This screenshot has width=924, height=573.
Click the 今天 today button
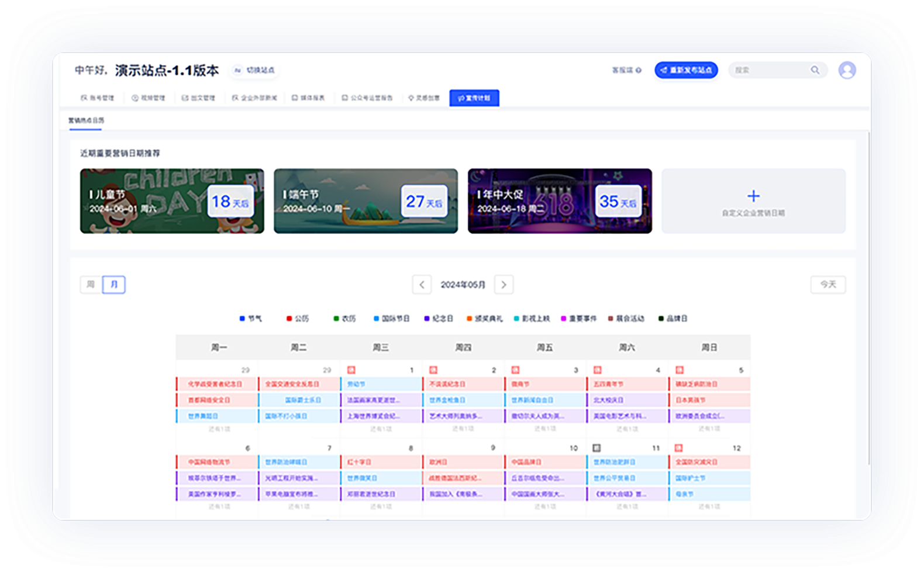pyautogui.click(x=828, y=285)
